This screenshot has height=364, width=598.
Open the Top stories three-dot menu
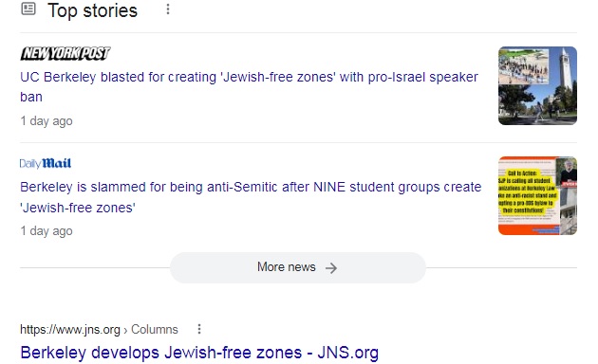[168, 9]
